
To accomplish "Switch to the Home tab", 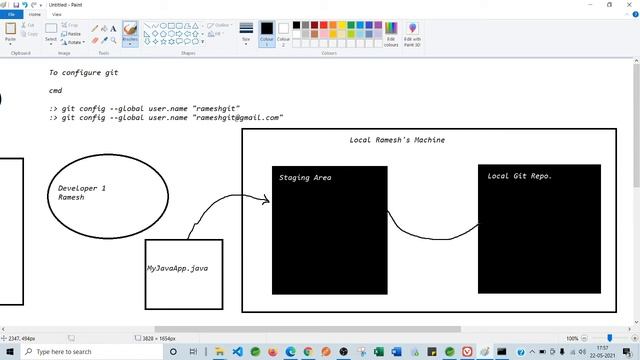I will click(35, 14).
